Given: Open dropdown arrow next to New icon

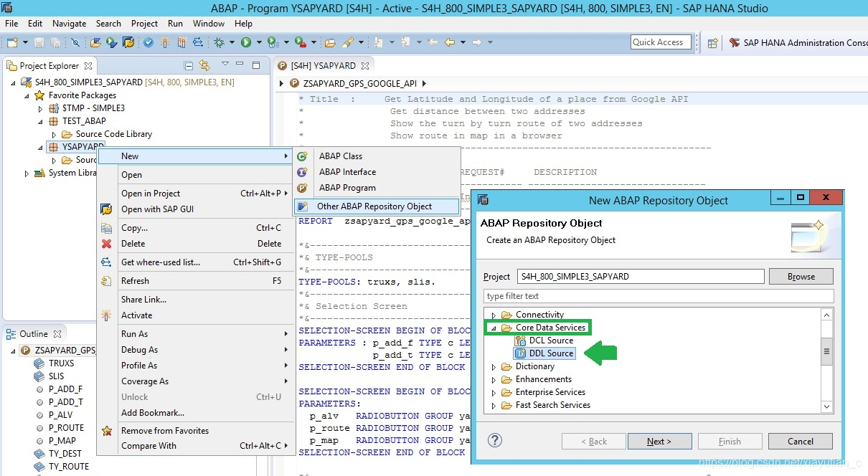Looking at the screenshot, I should pos(26,42).
